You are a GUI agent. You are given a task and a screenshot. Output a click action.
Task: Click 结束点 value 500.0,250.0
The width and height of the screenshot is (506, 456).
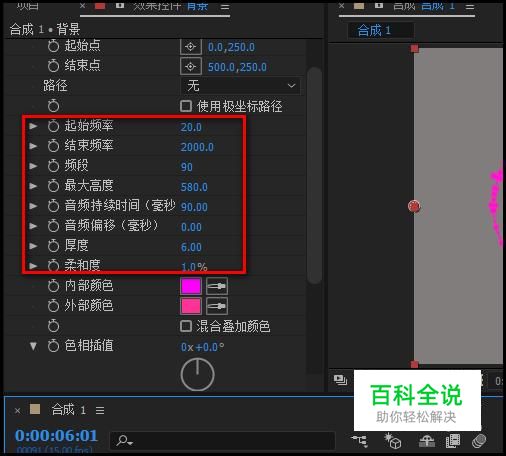click(x=237, y=67)
